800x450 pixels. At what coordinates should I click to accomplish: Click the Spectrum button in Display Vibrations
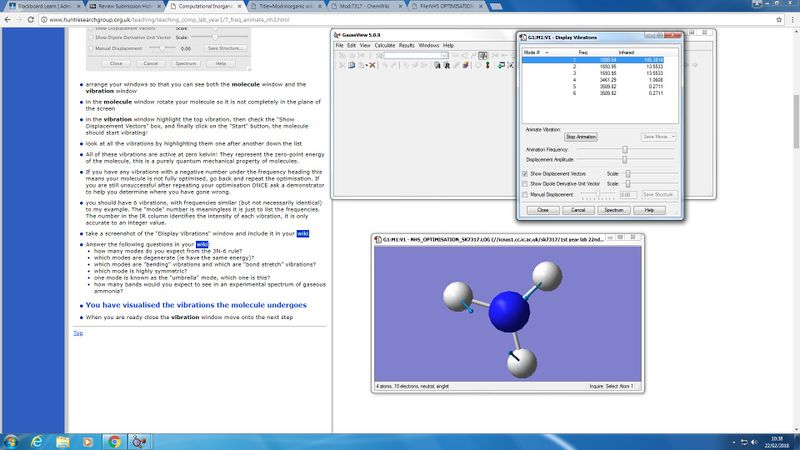tap(613, 210)
